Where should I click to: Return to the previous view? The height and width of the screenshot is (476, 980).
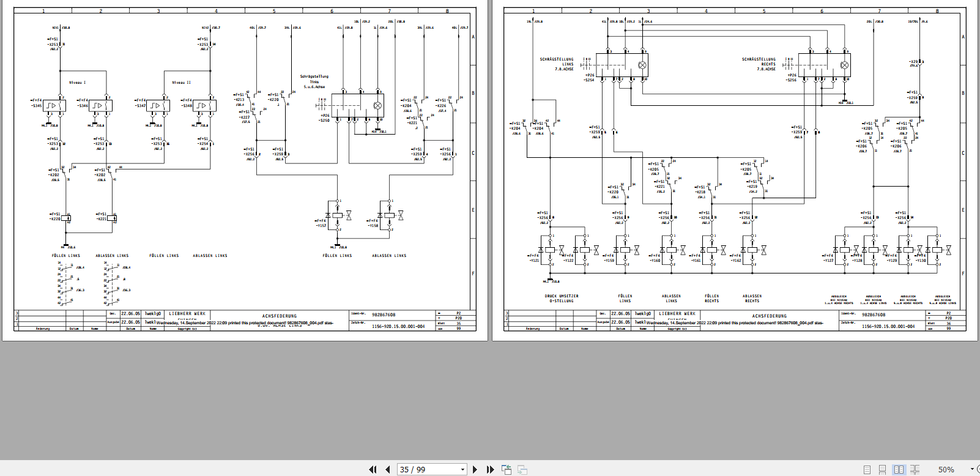507,469
